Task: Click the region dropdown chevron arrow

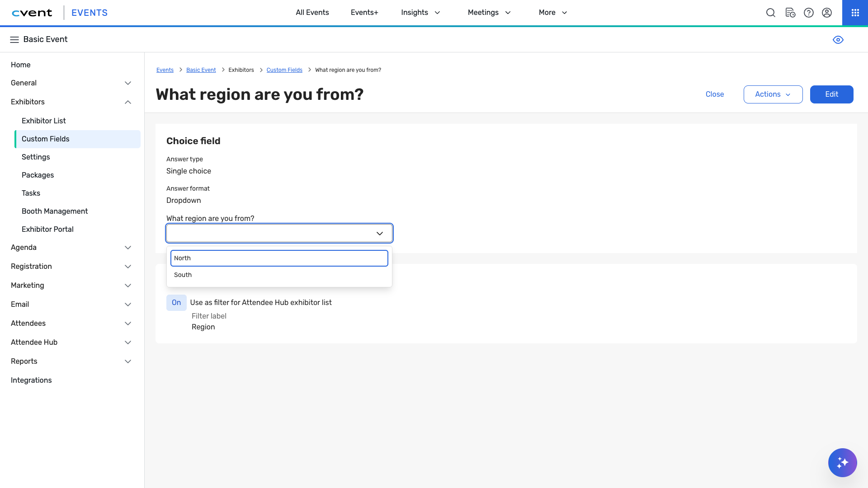Action: (380, 234)
